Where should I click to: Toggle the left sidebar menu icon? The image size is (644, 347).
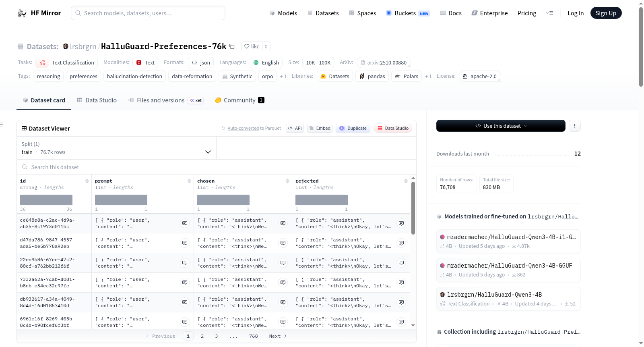[x=2, y=125]
